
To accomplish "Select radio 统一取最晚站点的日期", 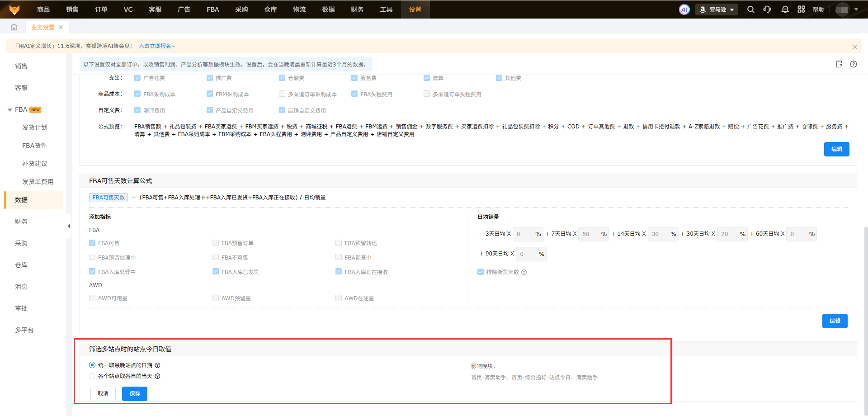I will pos(92,365).
